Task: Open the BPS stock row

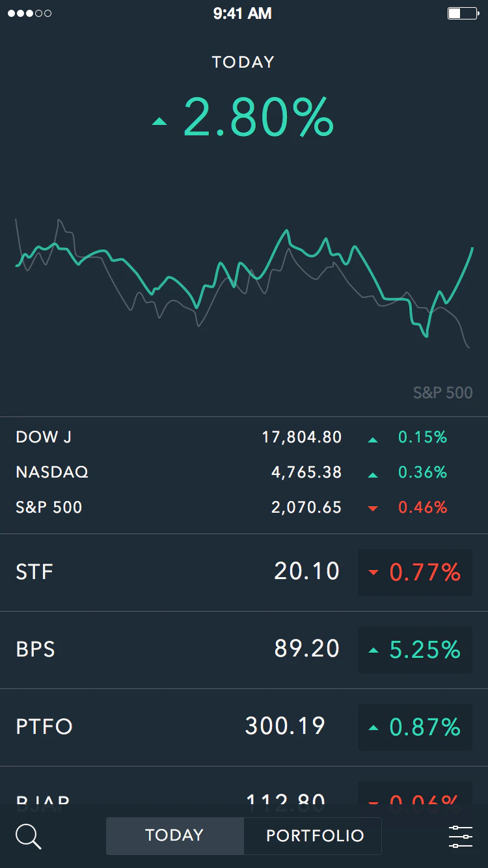Action: click(176, 649)
